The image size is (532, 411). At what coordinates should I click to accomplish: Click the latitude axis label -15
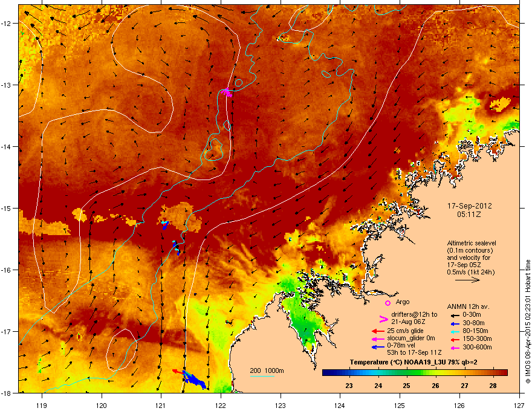pos(7,208)
